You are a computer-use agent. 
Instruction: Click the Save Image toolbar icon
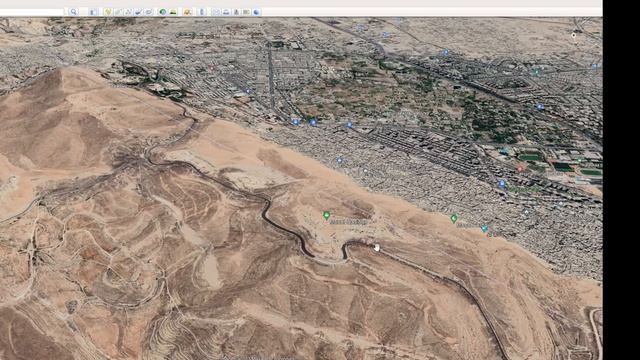pyautogui.click(x=236, y=12)
